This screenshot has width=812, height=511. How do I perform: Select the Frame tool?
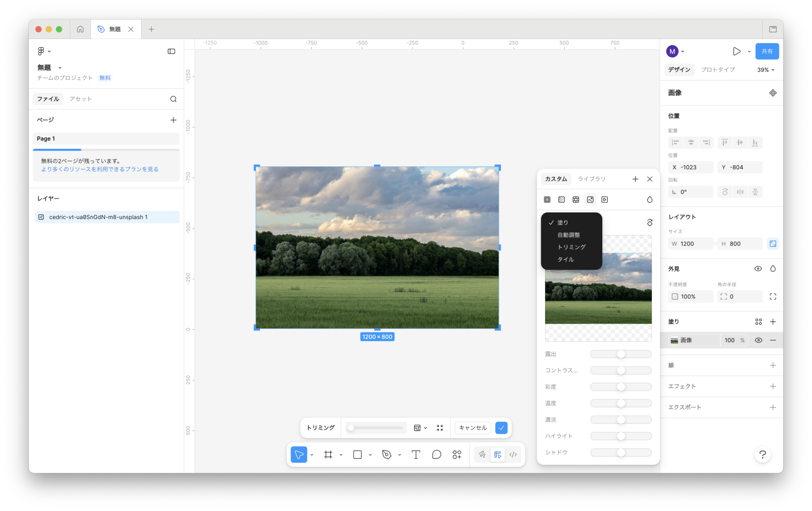click(x=328, y=454)
